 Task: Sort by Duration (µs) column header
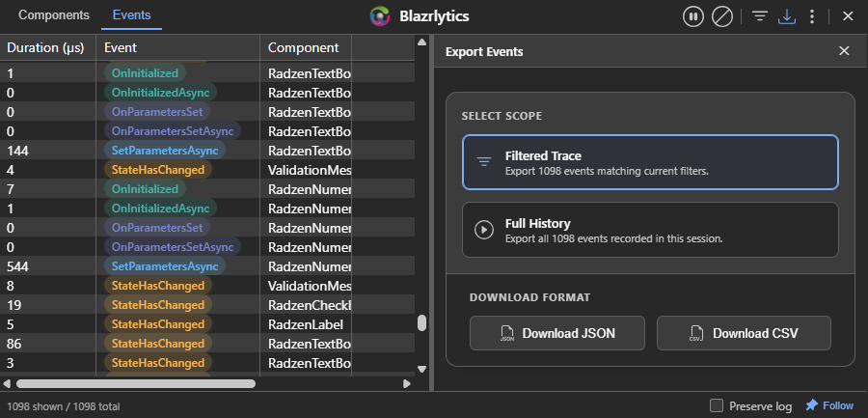(47, 47)
